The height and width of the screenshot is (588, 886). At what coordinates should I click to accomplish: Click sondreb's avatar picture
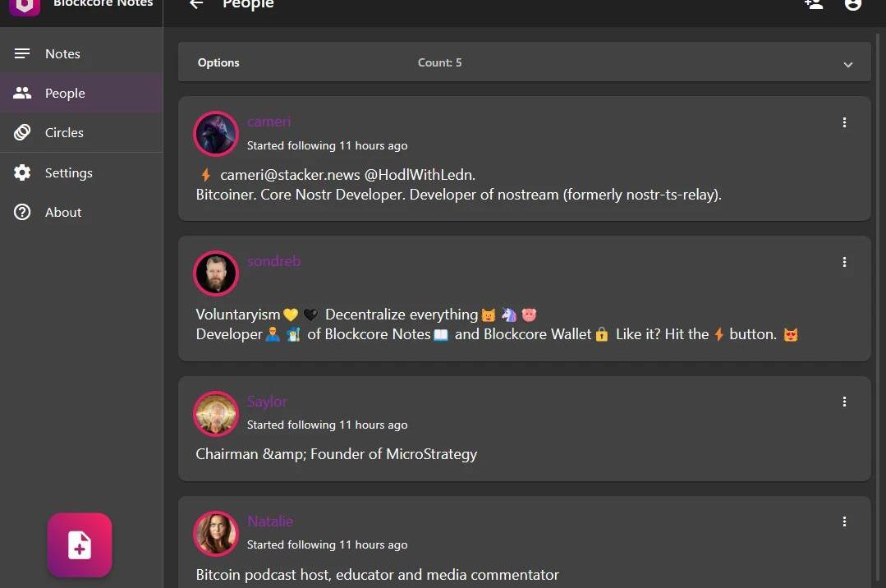click(x=216, y=273)
